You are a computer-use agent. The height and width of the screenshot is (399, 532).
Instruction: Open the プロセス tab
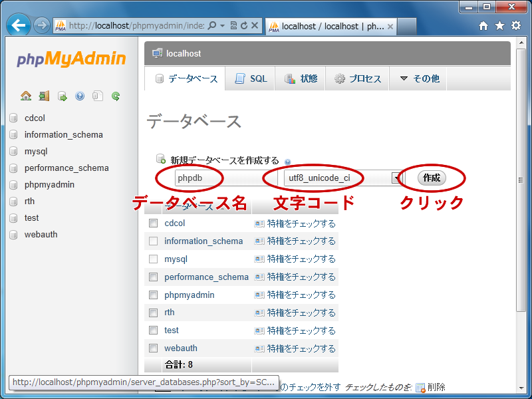coord(358,78)
